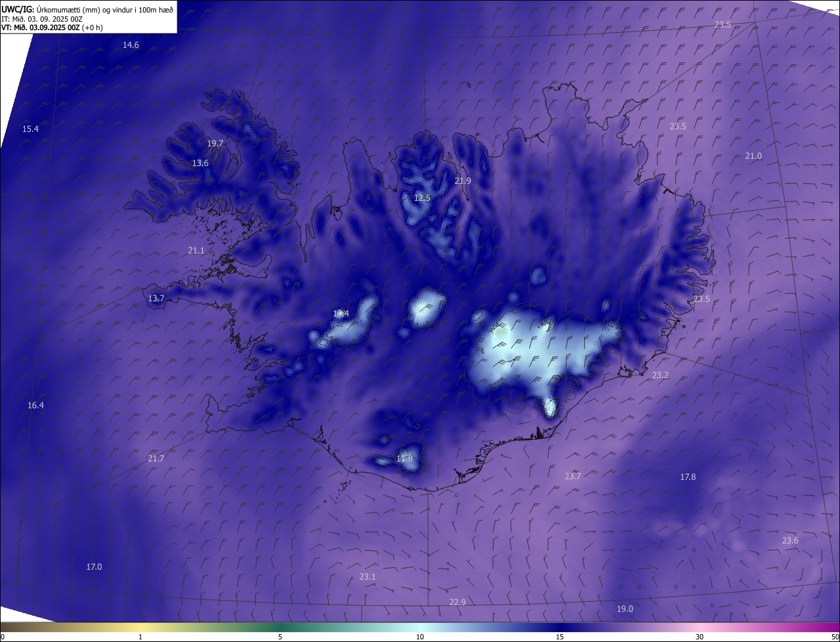
Task: Click the colorbar tick labeled 1
Action: 140,637
